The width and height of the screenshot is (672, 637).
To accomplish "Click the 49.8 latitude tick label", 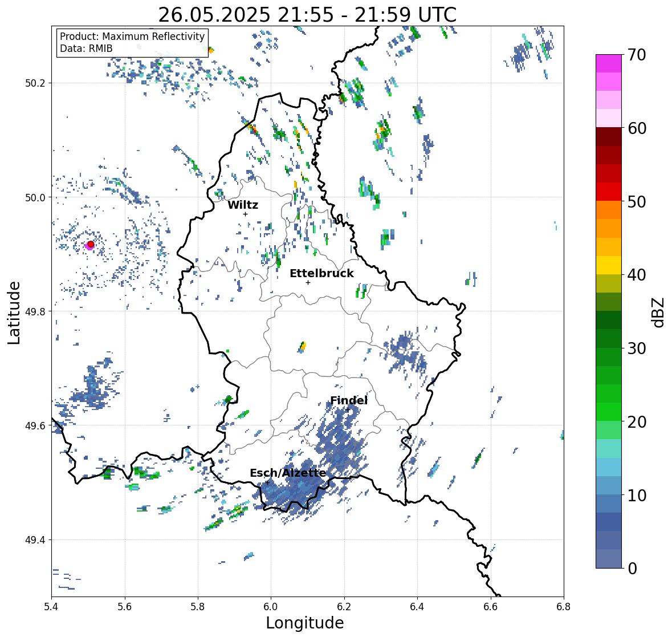I will (35, 311).
